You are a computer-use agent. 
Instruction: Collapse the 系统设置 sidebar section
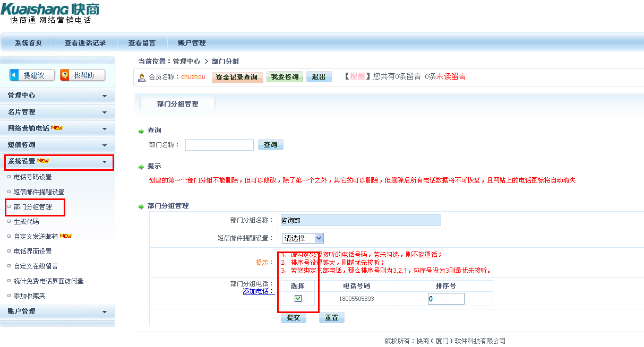pyautogui.click(x=57, y=161)
